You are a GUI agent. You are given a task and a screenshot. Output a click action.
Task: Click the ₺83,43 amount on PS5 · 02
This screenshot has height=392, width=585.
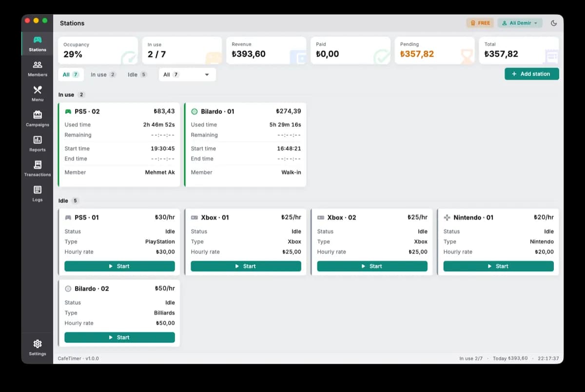coord(164,112)
